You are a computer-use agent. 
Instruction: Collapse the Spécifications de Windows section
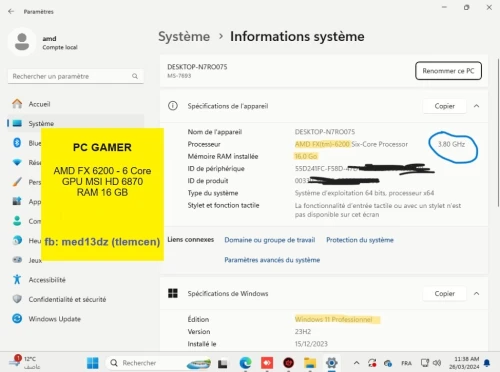(x=477, y=293)
